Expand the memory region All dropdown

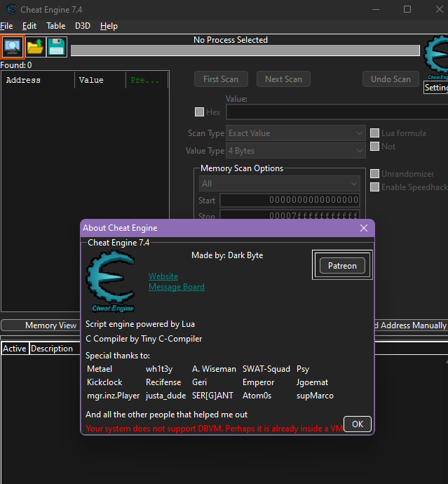tap(280, 184)
